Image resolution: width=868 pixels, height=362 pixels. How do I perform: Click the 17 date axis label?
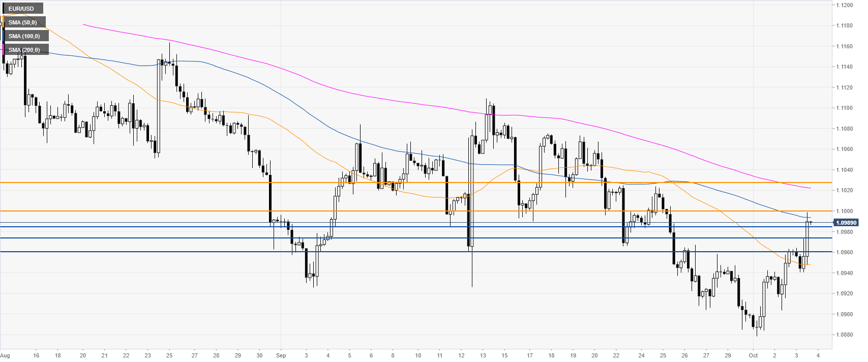pos(529,355)
